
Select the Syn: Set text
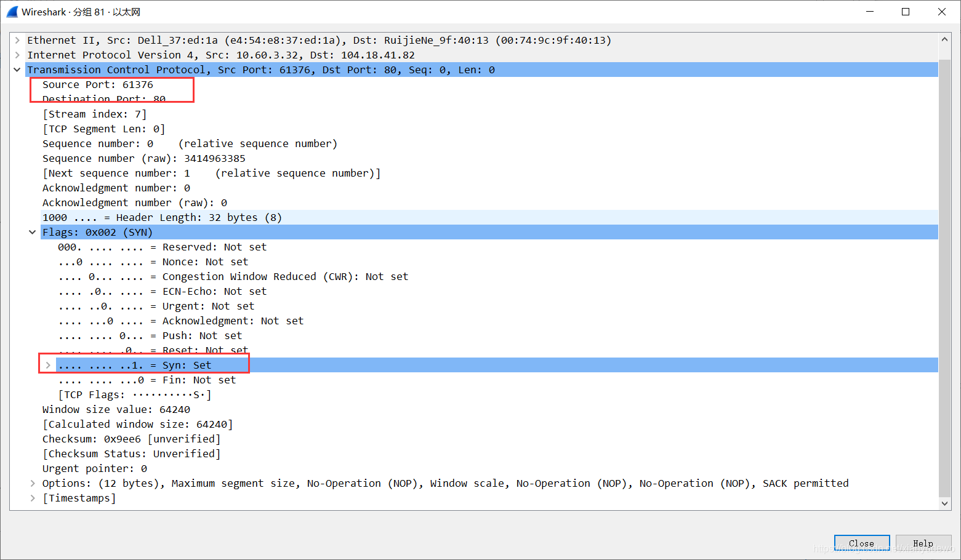click(x=187, y=365)
